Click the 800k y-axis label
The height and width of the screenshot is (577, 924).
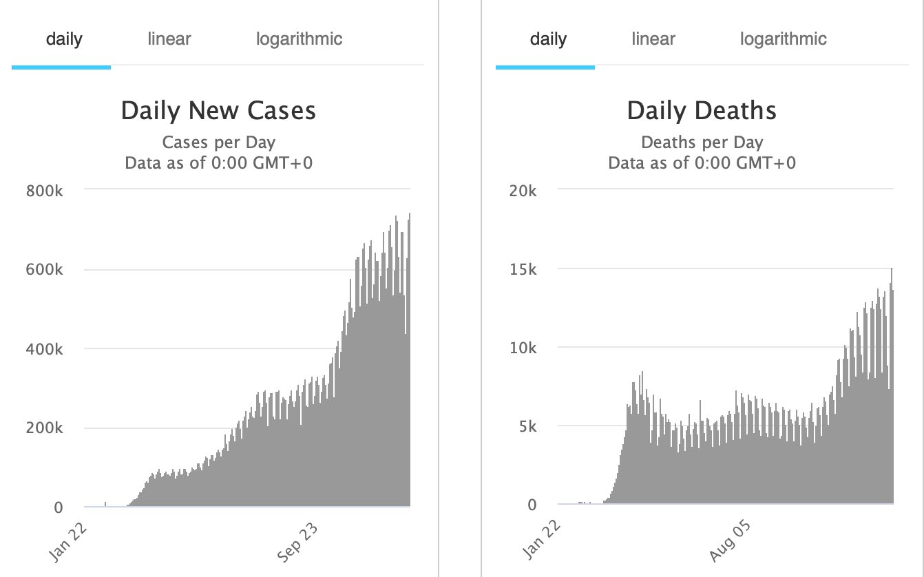[x=44, y=189]
